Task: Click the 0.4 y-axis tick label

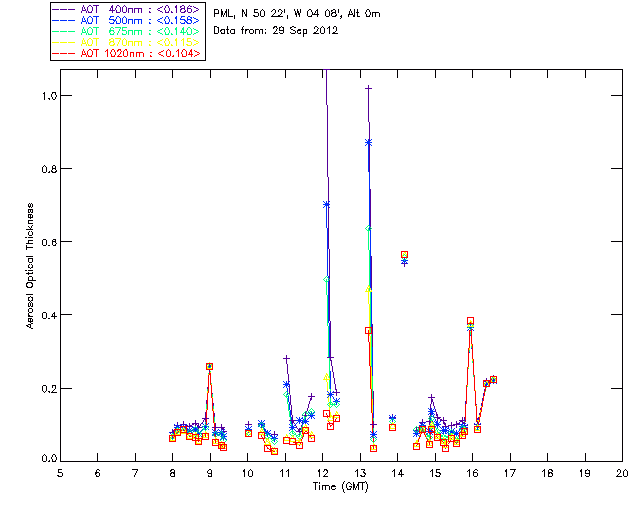Action: (48, 315)
